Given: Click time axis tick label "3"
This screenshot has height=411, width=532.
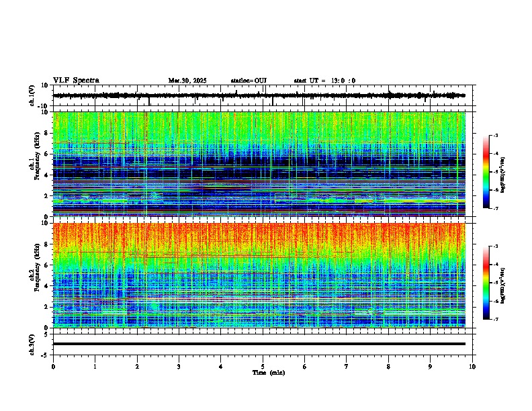Looking at the screenshot, I should pyautogui.click(x=179, y=367).
